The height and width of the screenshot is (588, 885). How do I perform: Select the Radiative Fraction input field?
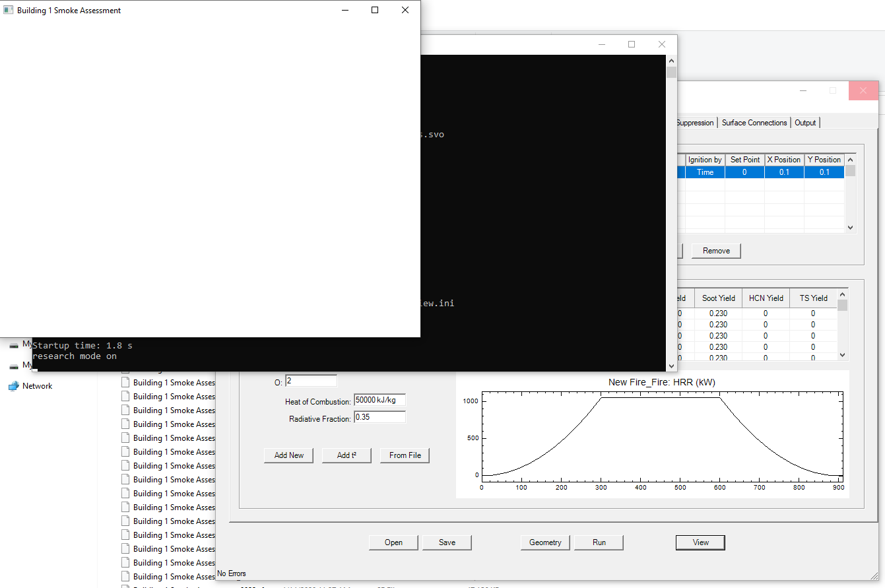pyautogui.click(x=379, y=416)
